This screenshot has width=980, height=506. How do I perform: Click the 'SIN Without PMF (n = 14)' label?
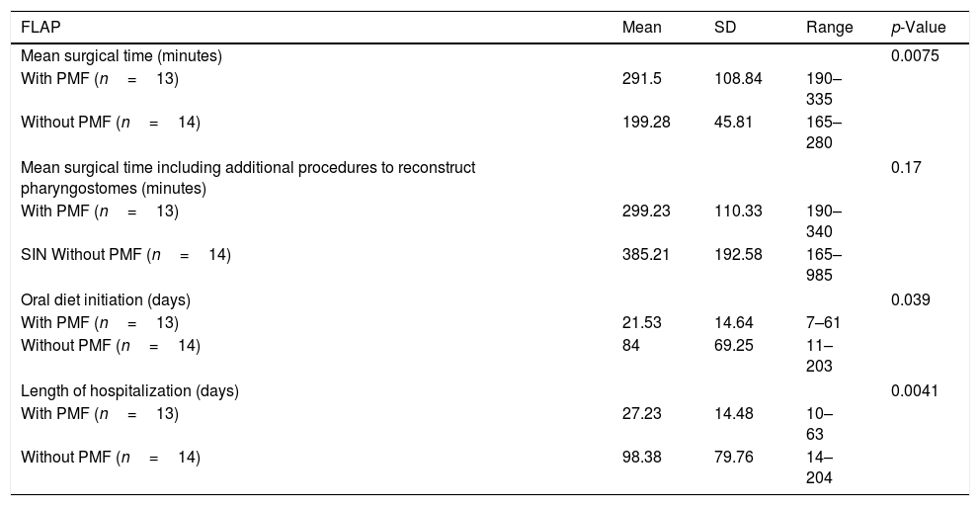click(125, 256)
